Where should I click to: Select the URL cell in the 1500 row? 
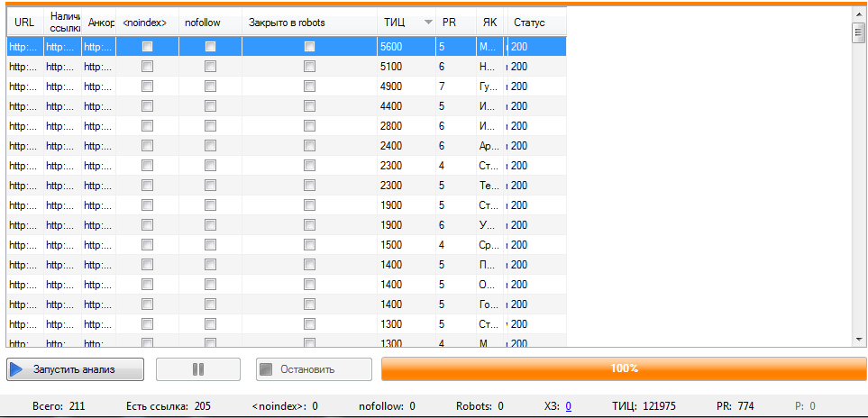click(24, 244)
